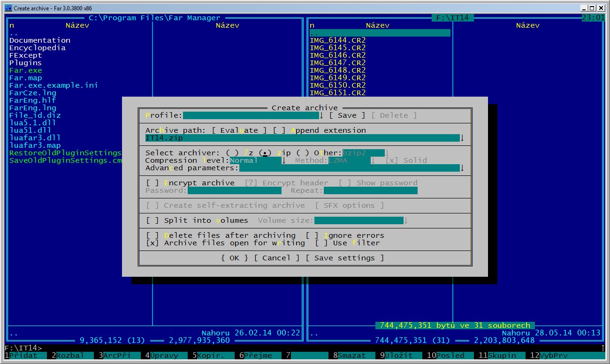Image resolution: width=610 pixels, height=364 pixels.
Task: Click left panel path C:\Program Files\Far Manager
Action: click(155, 18)
